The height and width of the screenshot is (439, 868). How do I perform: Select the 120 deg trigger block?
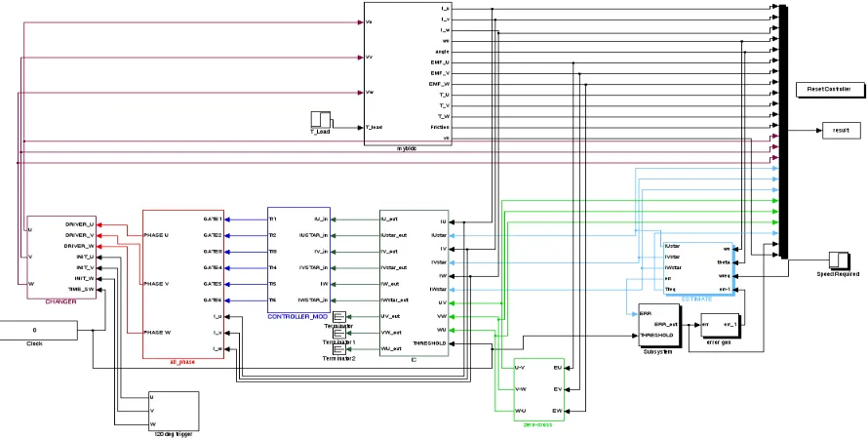tap(174, 411)
